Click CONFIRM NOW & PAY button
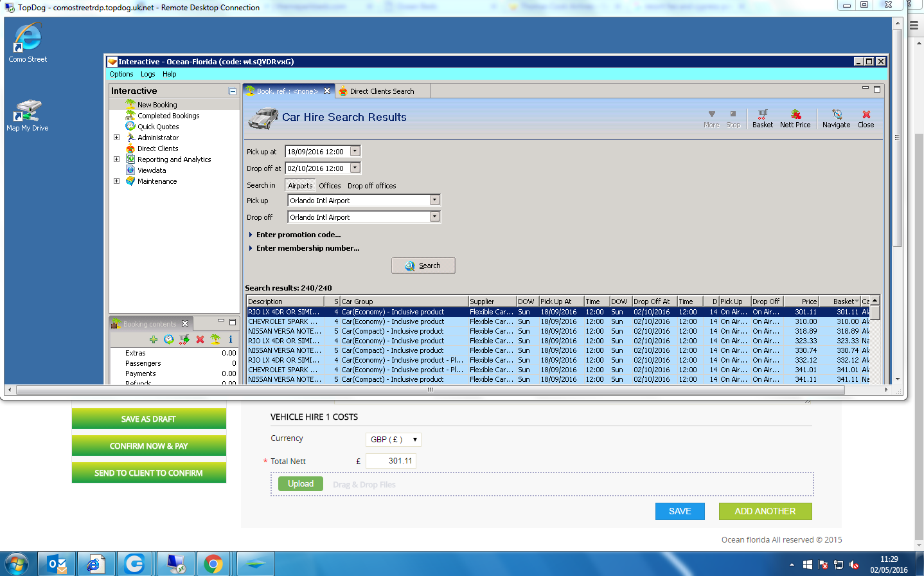Screen dimensions: 924x576 (x=149, y=446)
